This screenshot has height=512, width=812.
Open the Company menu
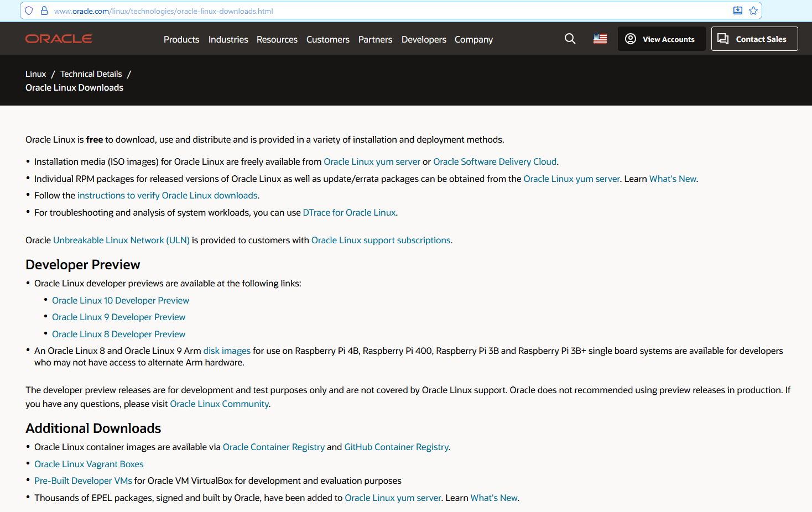pyautogui.click(x=473, y=39)
